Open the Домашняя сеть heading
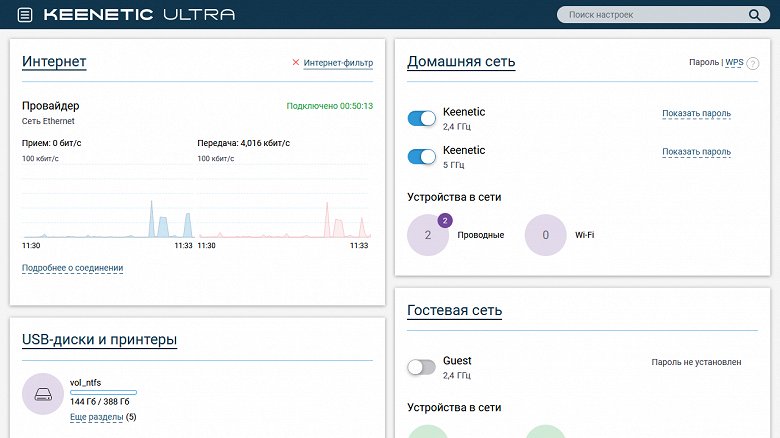Screen dimensions: 780x438 461,61
